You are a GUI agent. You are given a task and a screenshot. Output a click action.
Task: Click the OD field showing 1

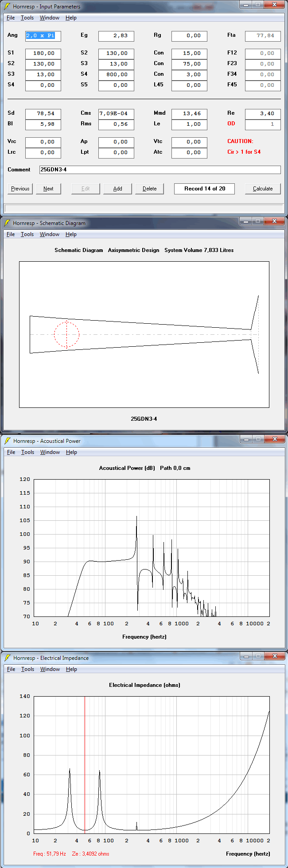[x=263, y=124]
